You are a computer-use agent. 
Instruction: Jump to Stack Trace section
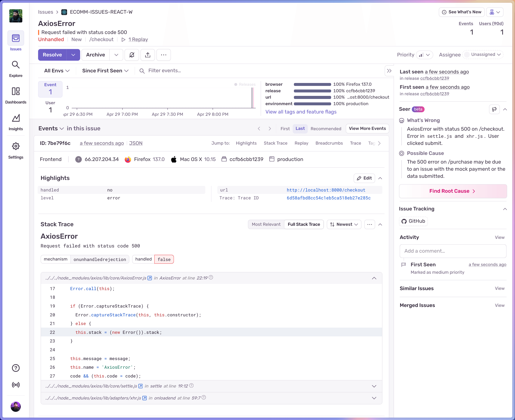276,143
